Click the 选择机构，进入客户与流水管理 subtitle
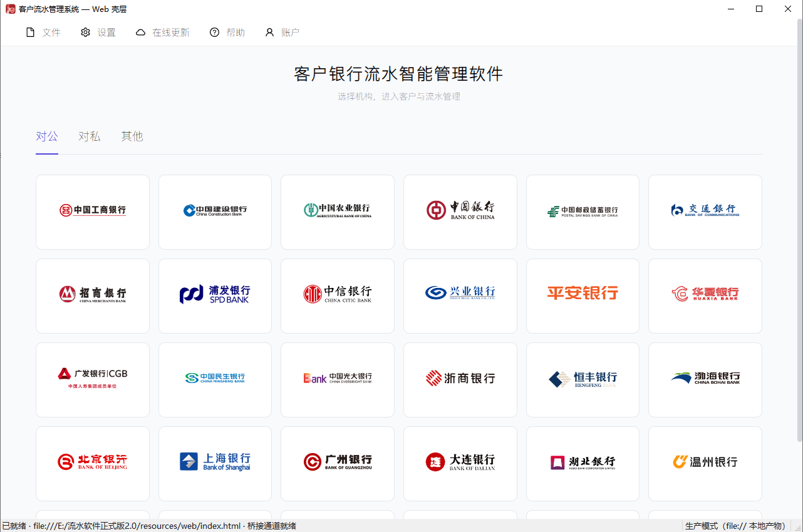Image resolution: width=803 pixels, height=532 pixels. (399, 96)
